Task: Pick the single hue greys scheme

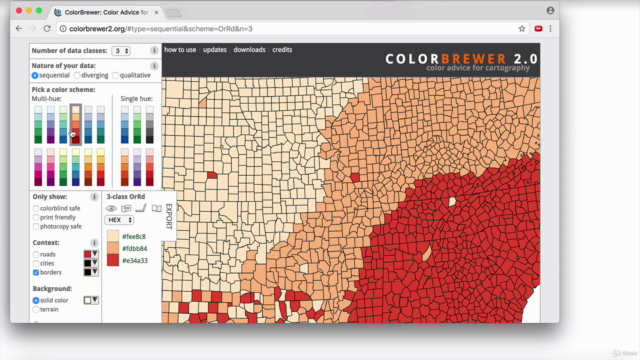Action: pyautogui.click(x=150, y=125)
